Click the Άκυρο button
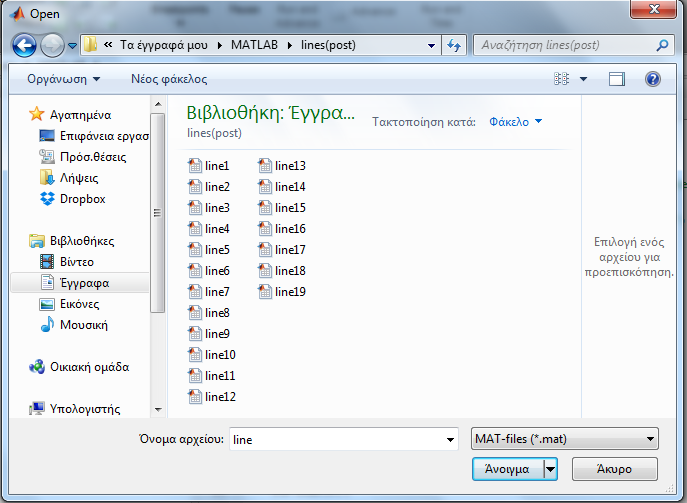Viewport: 687px width, 503px height. [614, 469]
